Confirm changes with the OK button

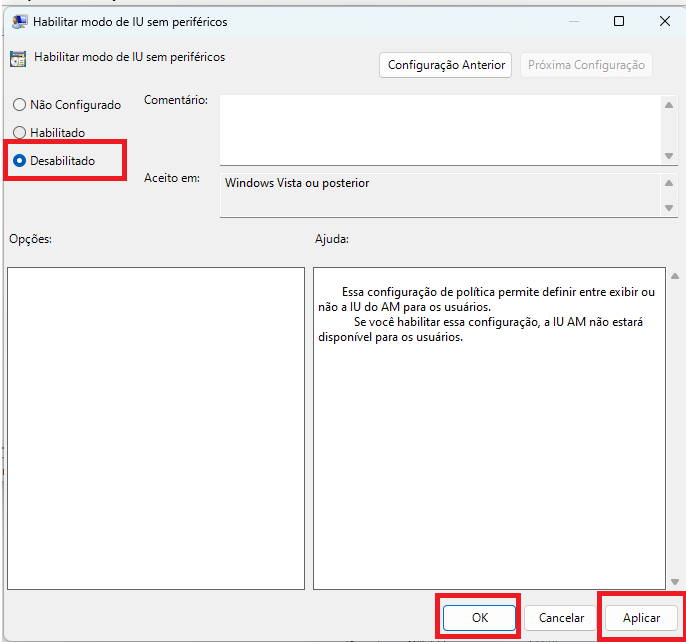coord(479,618)
